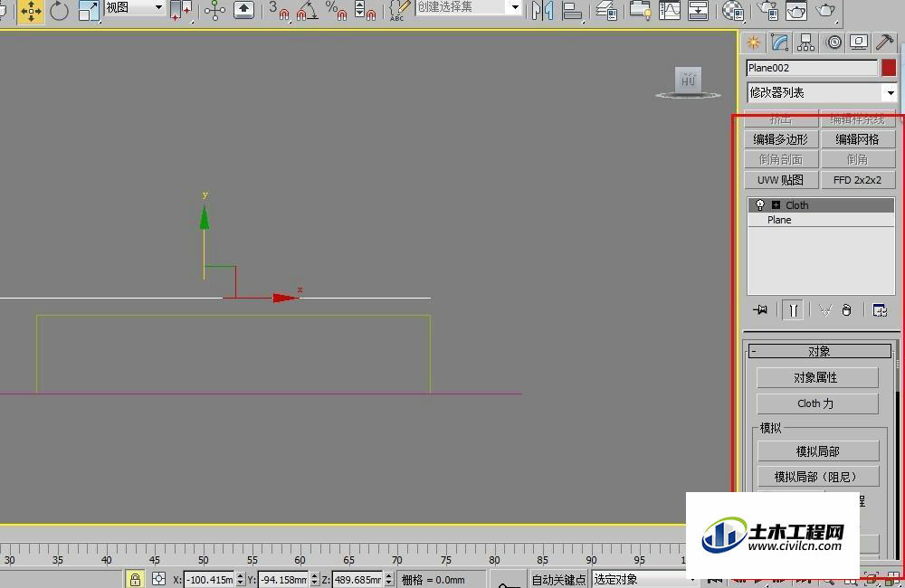Toggle the Cloth modifier lightbulb visibility

(760, 204)
